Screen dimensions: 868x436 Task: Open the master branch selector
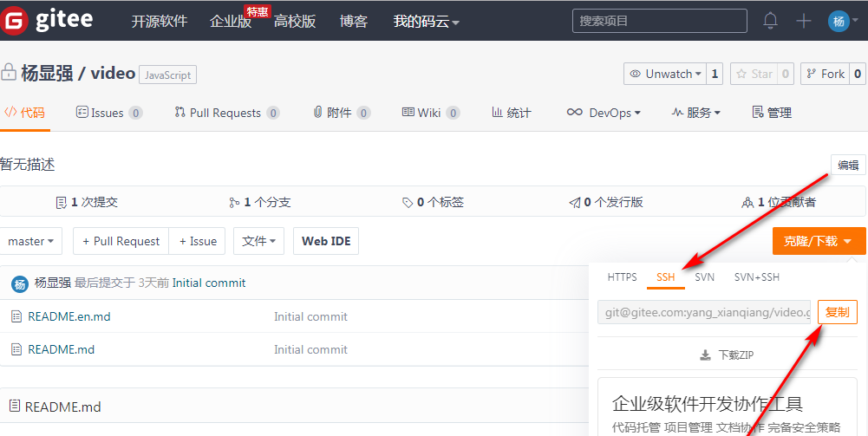31,241
